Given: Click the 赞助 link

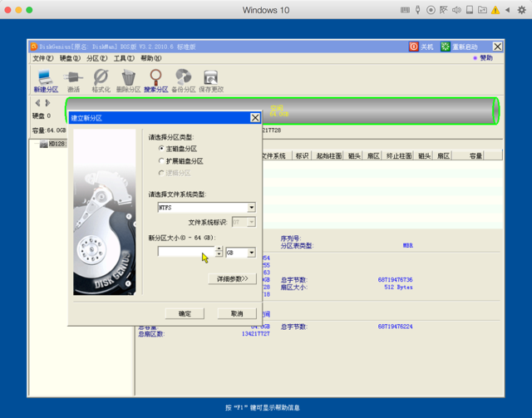Looking at the screenshot, I should pos(486,58).
